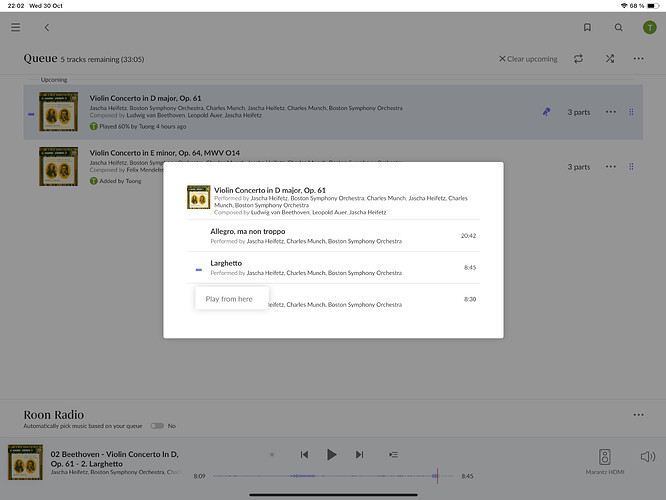The width and height of the screenshot is (666, 500).
Task: Click Clear upcoming in the queue header
Action: (x=528, y=59)
